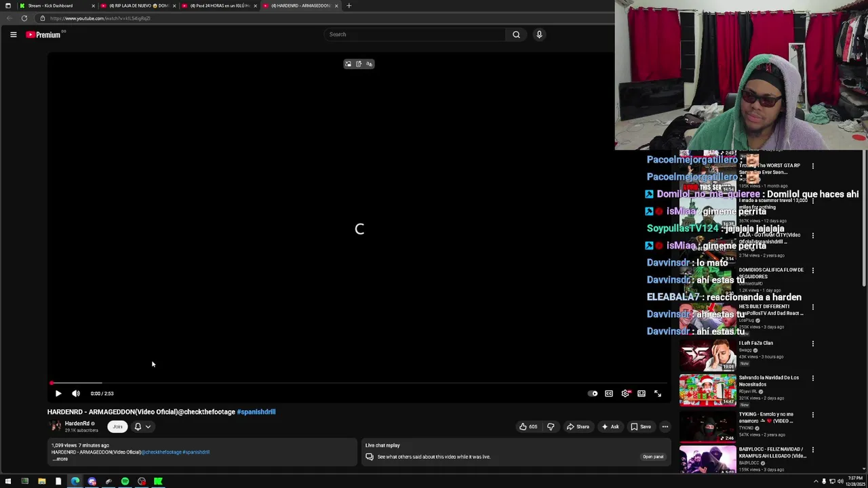Open File Explorer from taskbar
This screenshot has height=488, width=868.
coord(41,482)
